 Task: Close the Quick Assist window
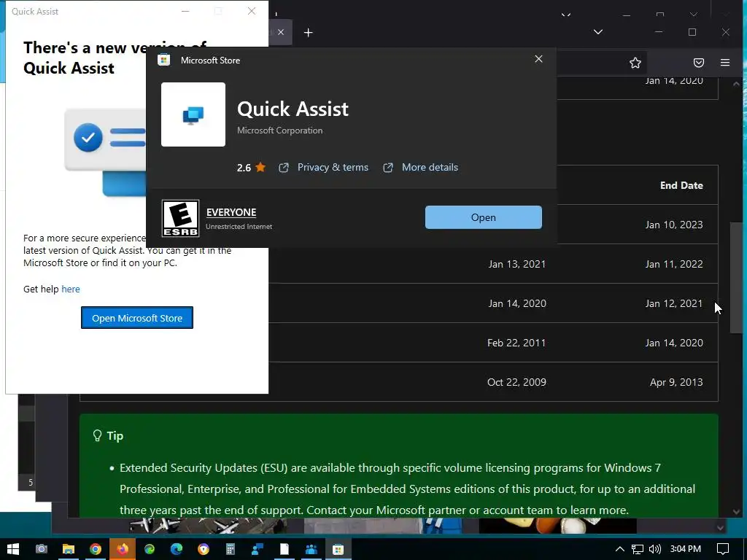252,11
